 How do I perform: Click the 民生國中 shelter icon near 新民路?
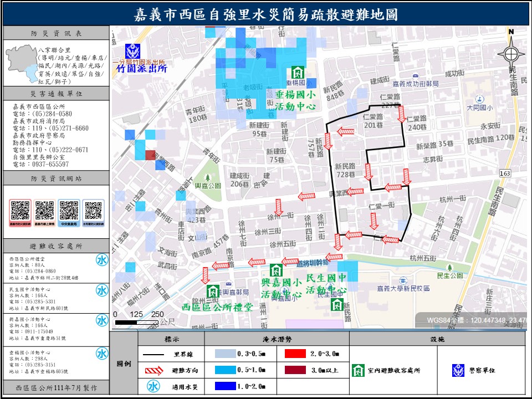(x=337, y=304)
